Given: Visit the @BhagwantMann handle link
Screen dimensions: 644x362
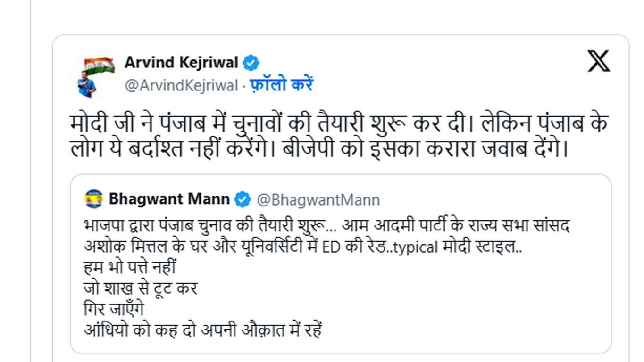Looking at the screenshot, I should pyautogui.click(x=318, y=199).
